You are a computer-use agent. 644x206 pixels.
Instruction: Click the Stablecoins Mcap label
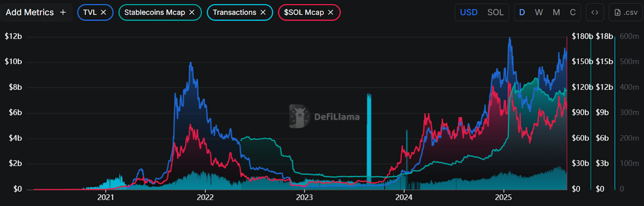(155, 12)
